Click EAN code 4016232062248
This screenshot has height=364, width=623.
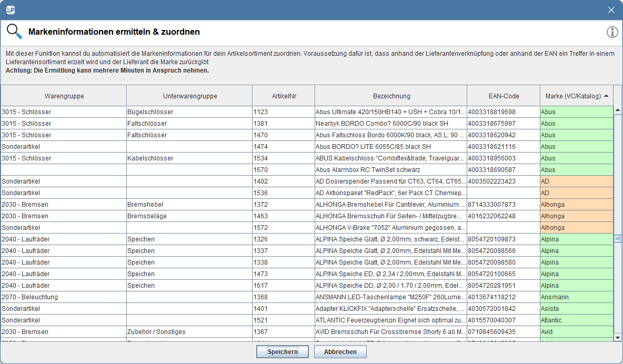click(x=504, y=216)
